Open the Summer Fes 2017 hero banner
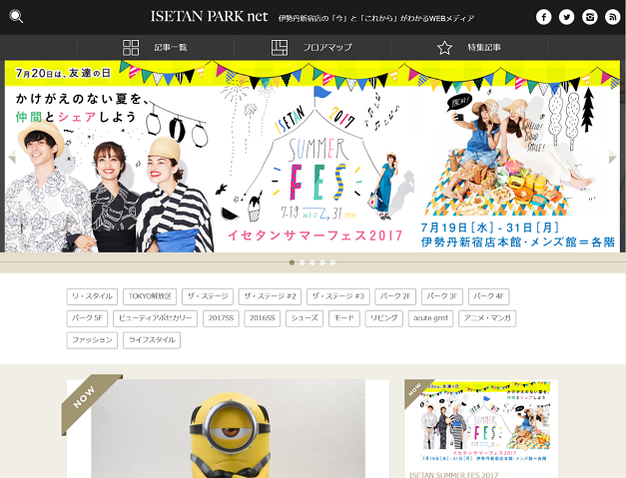This screenshot has width=626, height=478. coord(312,156)
